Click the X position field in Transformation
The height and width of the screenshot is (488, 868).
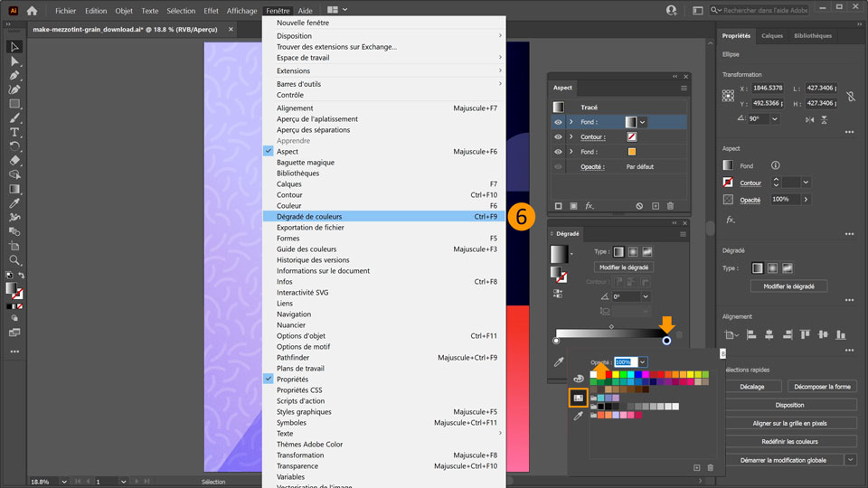tap(768, 88)
